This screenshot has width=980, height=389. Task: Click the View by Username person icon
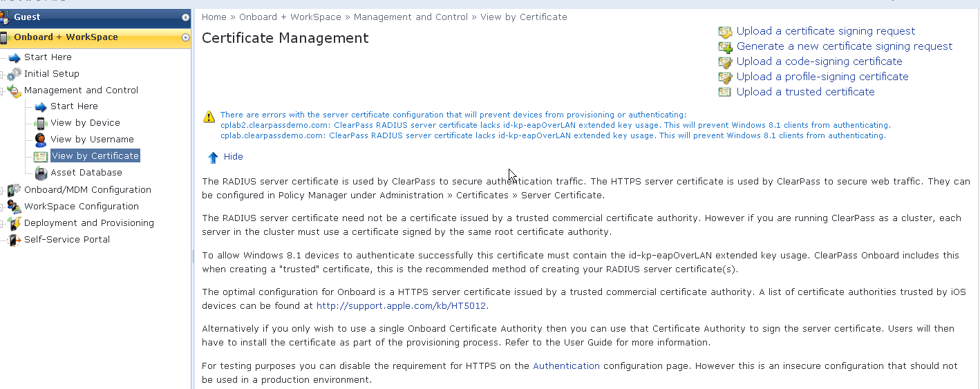[x=41, y=140]
